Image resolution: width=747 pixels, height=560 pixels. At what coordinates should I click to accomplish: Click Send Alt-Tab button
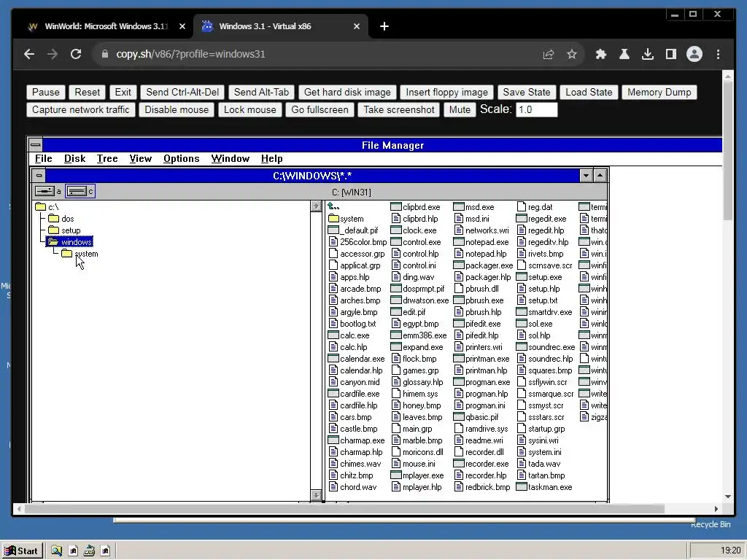click(261, 92)
